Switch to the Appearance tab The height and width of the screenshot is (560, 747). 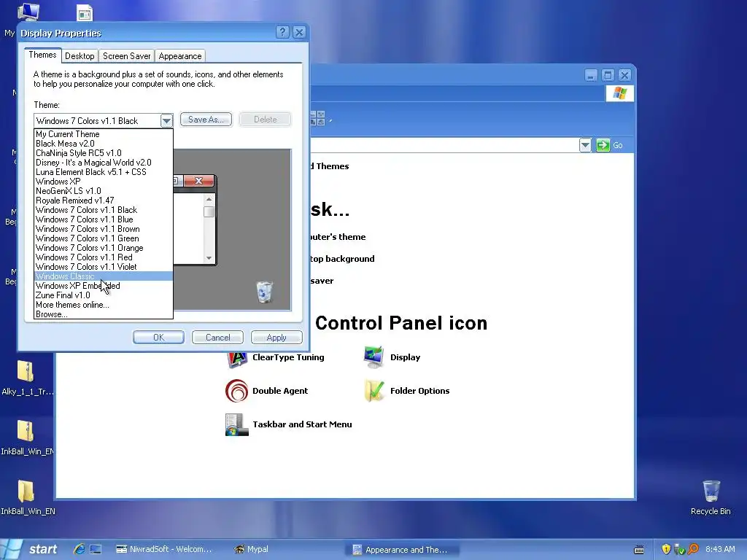coord(180,56)
